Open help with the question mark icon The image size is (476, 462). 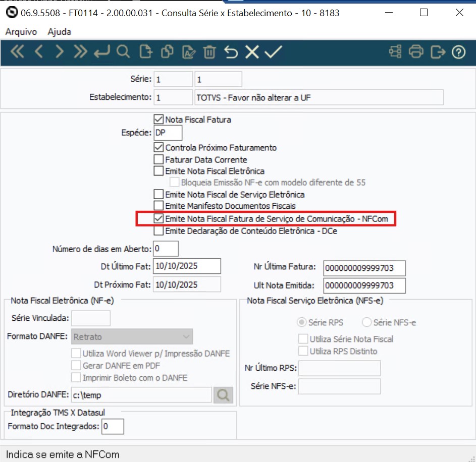(458, 52)
